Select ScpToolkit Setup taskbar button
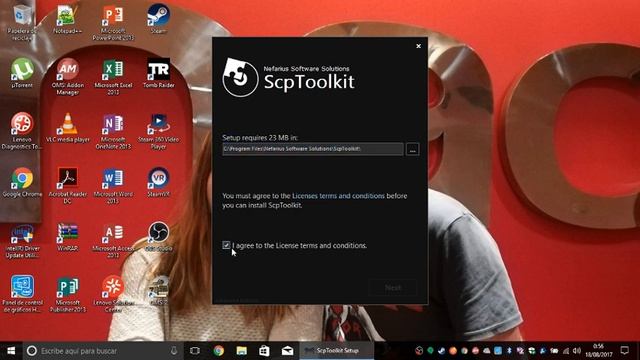 point(337,351)
